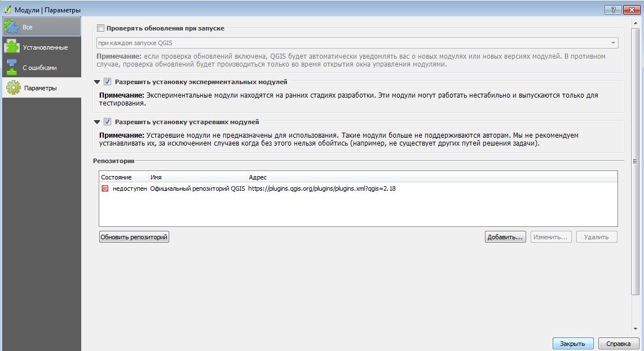Collapse the experimental modules section triangle
The image size is (644, 351).
pyautogui.click(x=97, y=82)
